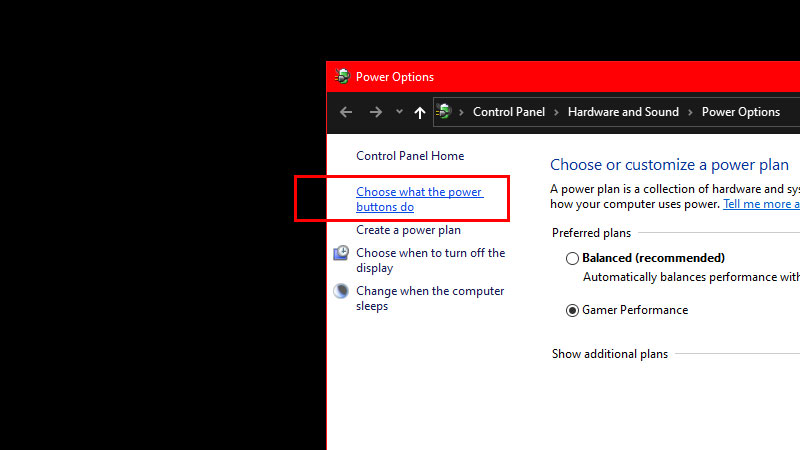Click the address bar Power Options icon
This screenshot has width=800, height=450.
[x=443, y=111]
